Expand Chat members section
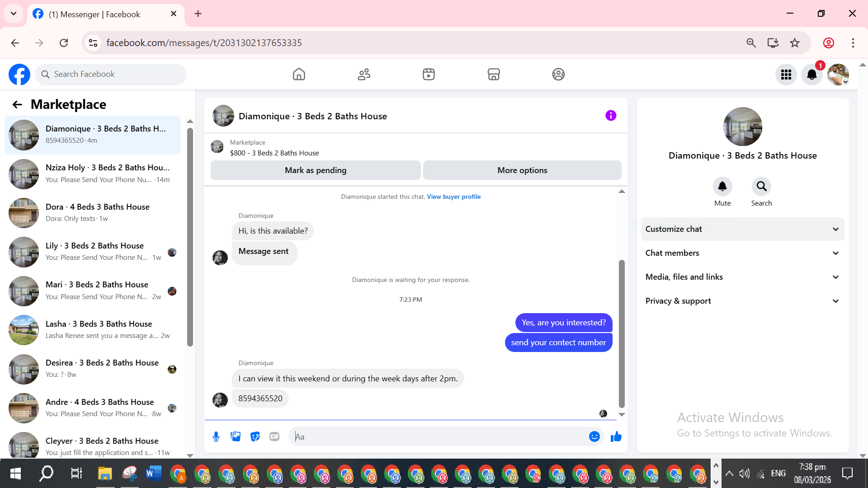 coord(742,253)
